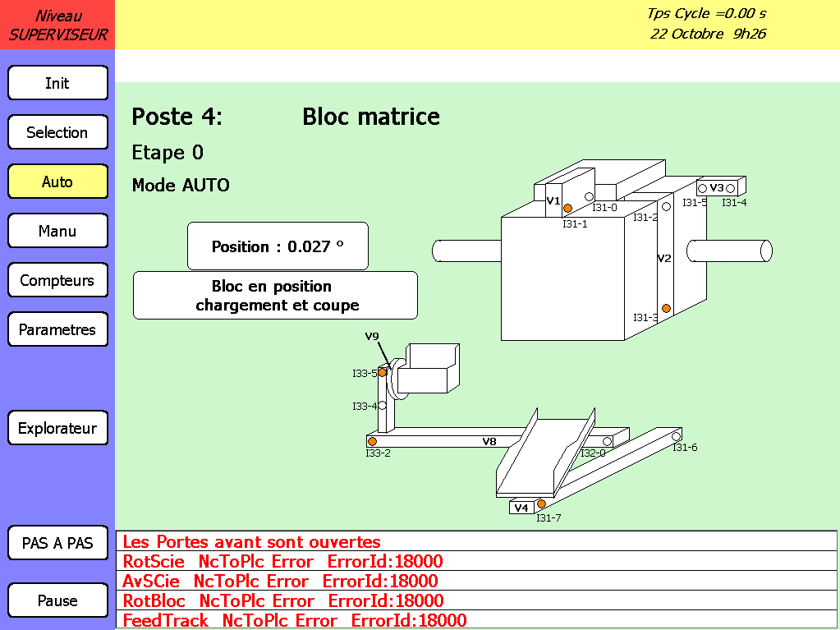Viewport: 840px width, 630px height.
Task: Switch to Manu mode
Action: click(x=57, y=231)
